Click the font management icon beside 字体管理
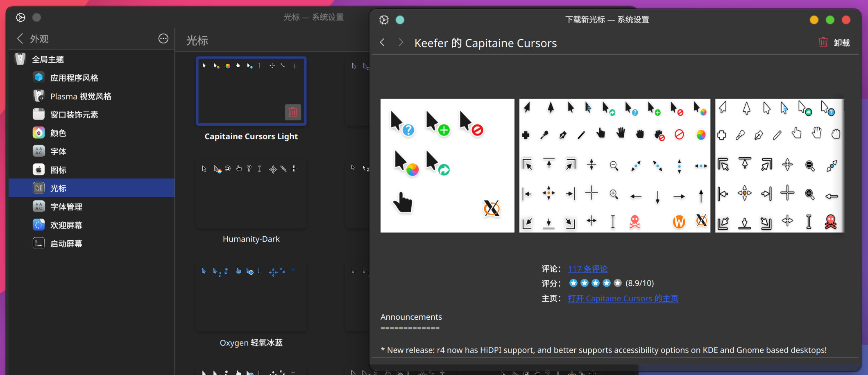The height and width of the screenshot is (375, 868). [39, 206]
